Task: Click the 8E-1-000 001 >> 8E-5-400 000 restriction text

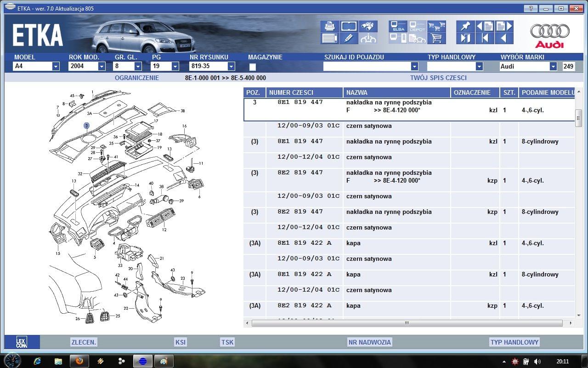Action: [x=226, y=78]
